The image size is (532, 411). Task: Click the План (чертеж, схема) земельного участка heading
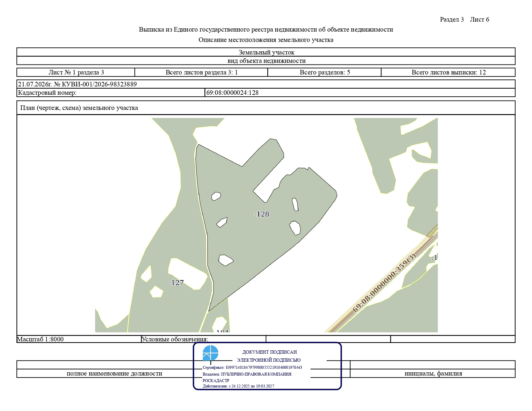click(x=79, y=108)
